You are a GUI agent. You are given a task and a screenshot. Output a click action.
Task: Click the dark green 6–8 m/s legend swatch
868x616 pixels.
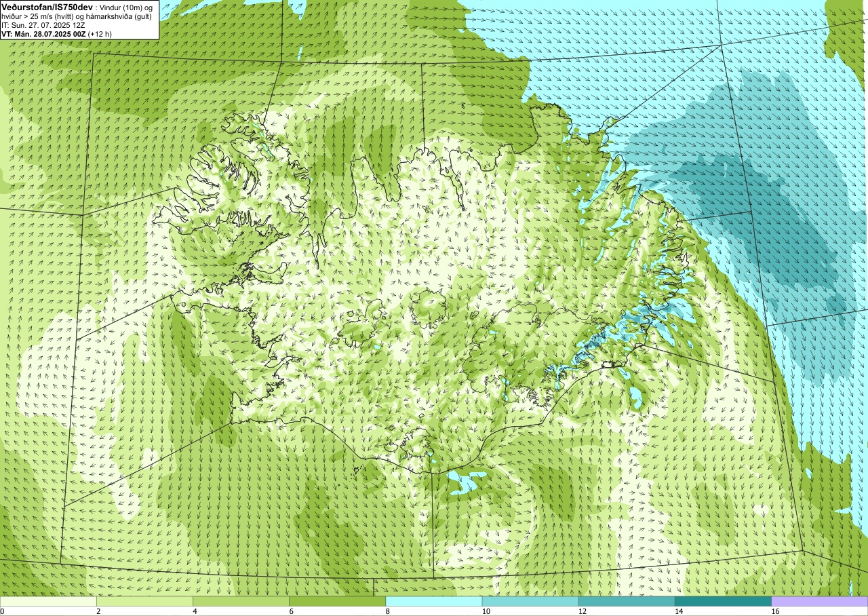pyautogui.click(x=337, y=601)
